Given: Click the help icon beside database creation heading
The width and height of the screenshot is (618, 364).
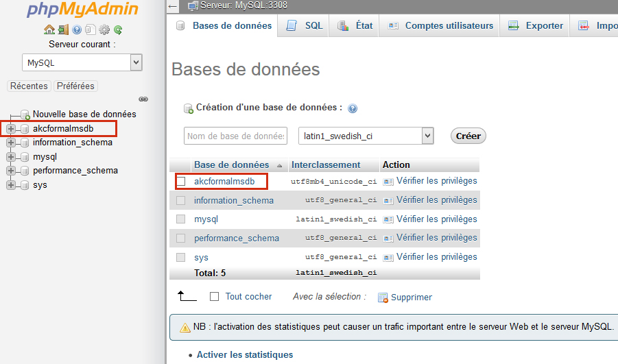Looking at the screenshot, I should [x=353, y=108].
